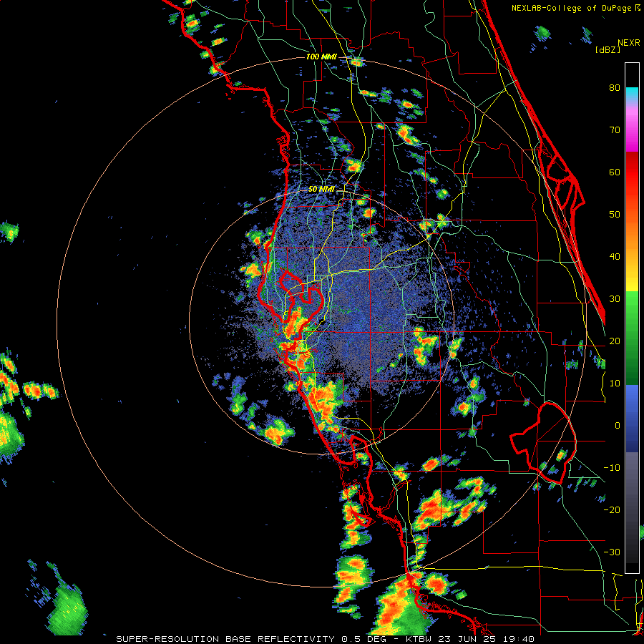Click the red segment of the color bar
Viewport: 644px width, 644px height.
pos(632,172)
